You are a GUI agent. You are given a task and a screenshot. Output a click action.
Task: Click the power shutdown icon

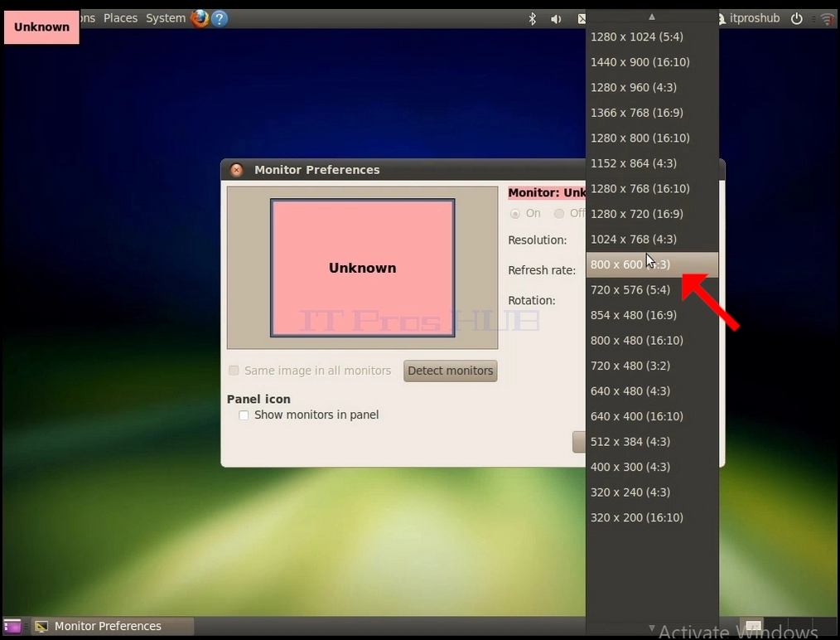[x=797, y=19]
